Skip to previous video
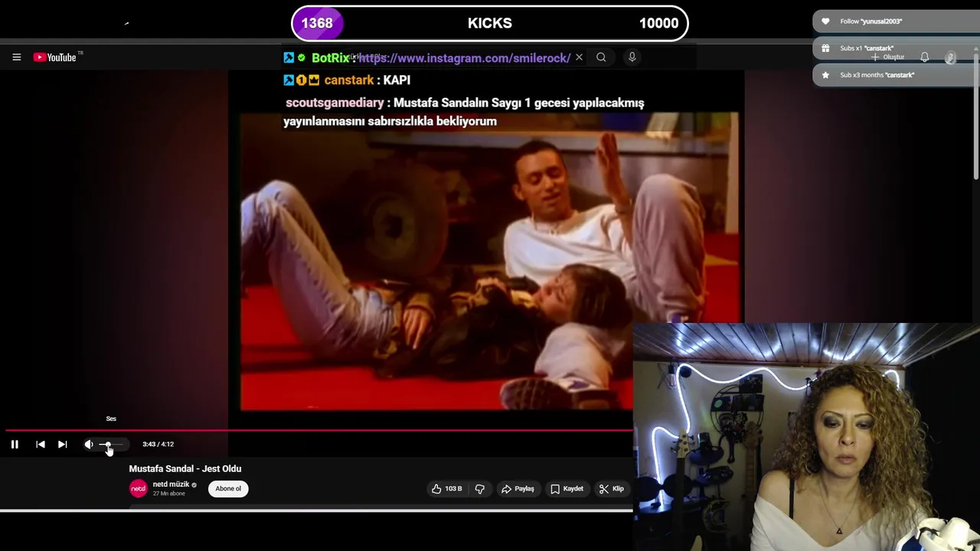980x551 pixels. point(41,444)
